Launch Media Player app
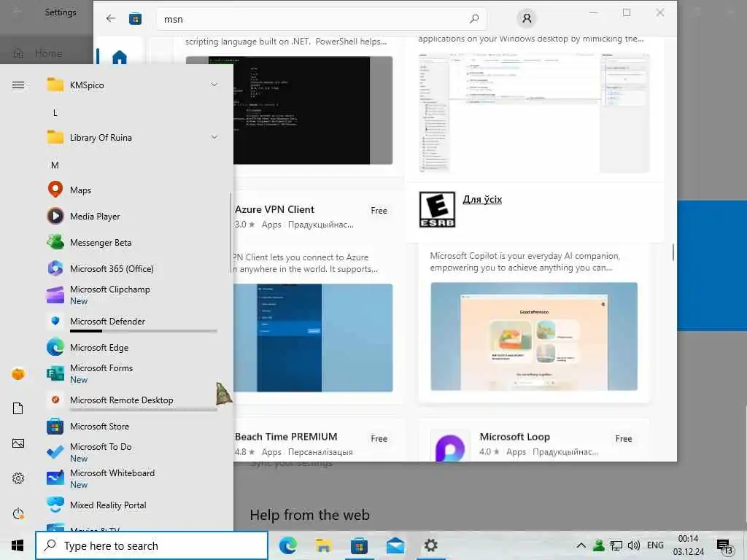 coord(132,216)
